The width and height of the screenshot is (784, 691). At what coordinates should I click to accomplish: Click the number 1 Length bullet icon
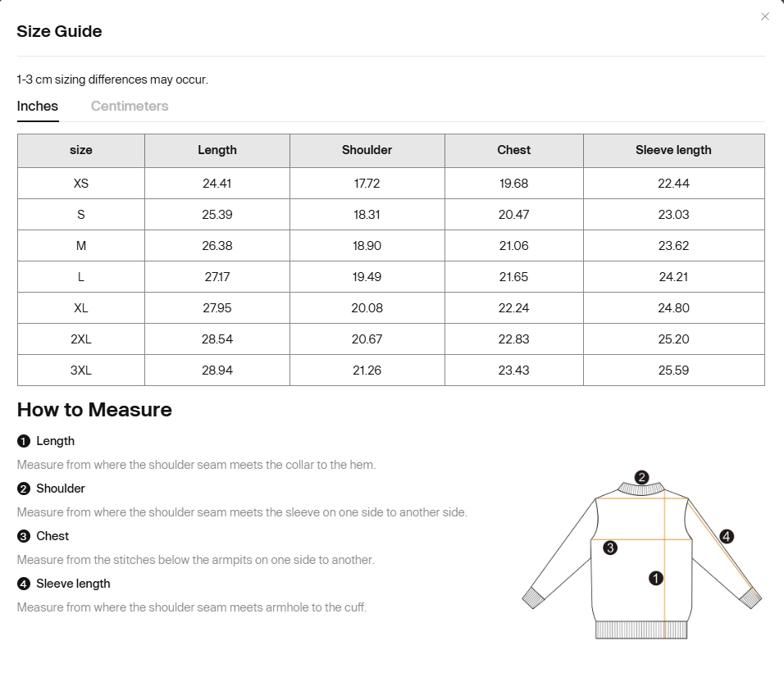pyautogui.click(x=24, y=441)
